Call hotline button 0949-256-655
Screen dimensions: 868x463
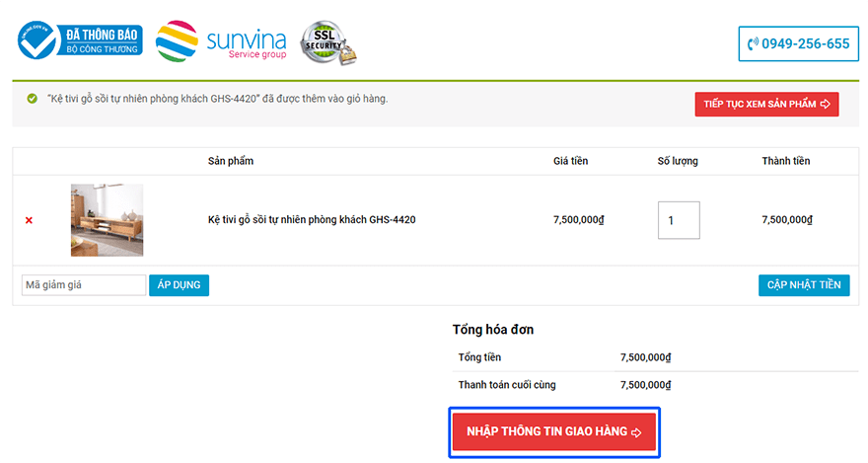798,43
